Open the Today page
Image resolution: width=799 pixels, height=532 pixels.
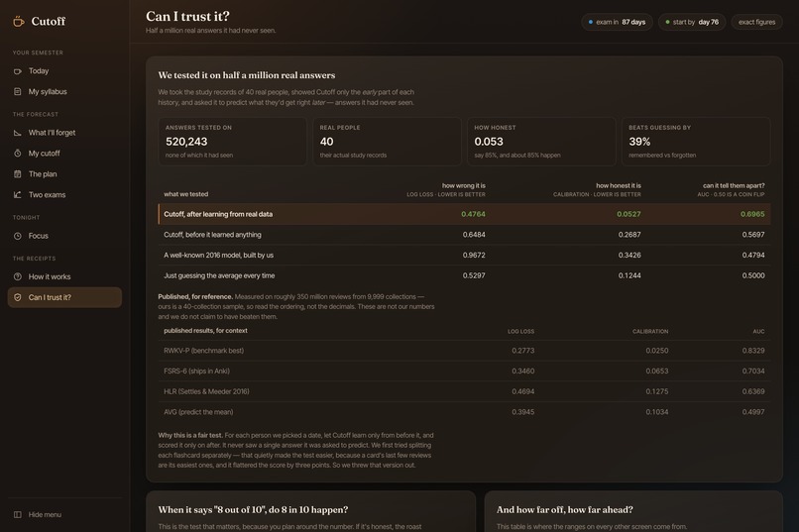coord(64,71)
